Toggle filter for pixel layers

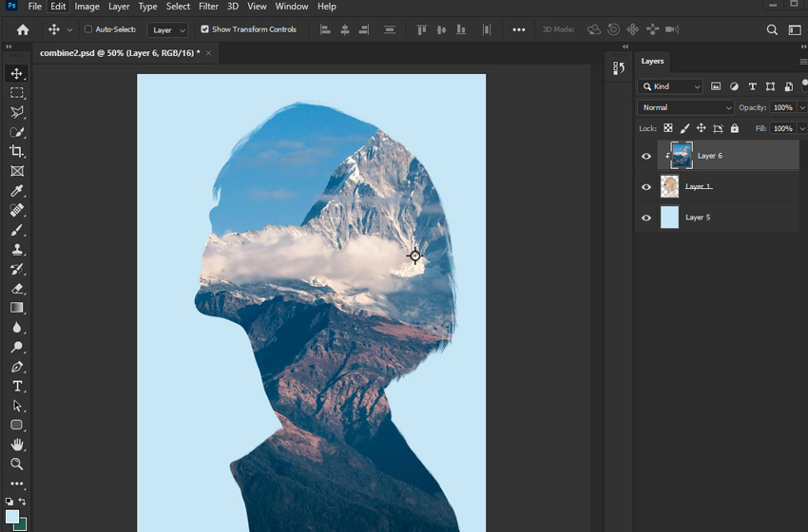coord(716,86)
